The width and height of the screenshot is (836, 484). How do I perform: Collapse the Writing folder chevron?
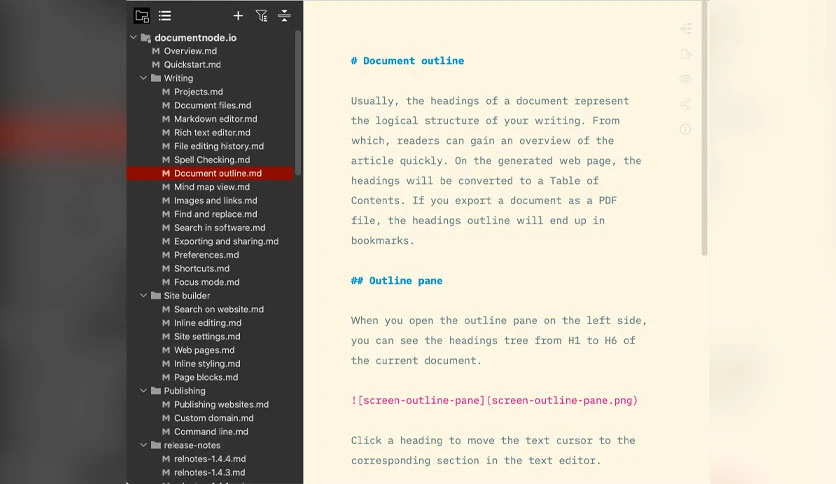(x=143, y=78)
